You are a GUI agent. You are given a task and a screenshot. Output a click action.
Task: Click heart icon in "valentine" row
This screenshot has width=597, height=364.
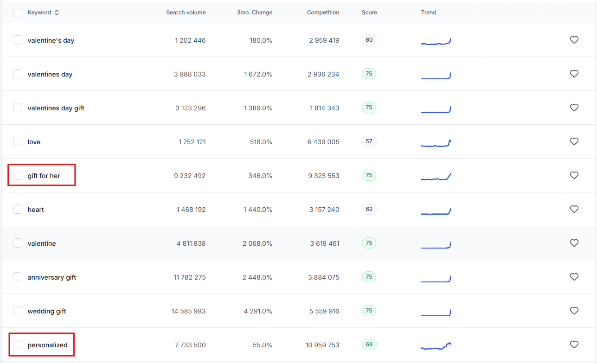coord(574,243)
